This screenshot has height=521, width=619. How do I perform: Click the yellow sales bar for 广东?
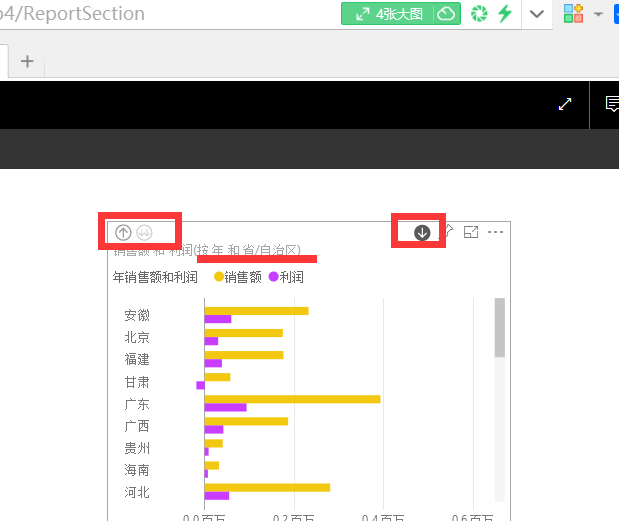[293, 399]
